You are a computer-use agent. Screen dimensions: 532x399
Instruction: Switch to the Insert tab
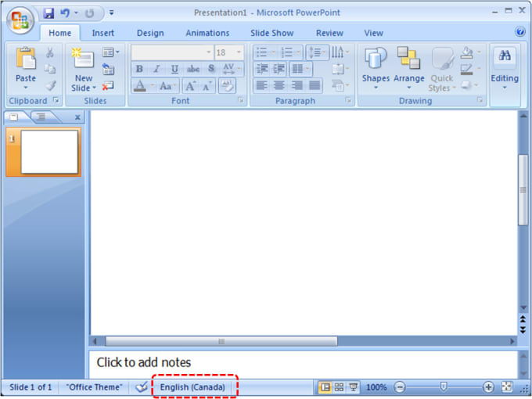pos(102,33)
